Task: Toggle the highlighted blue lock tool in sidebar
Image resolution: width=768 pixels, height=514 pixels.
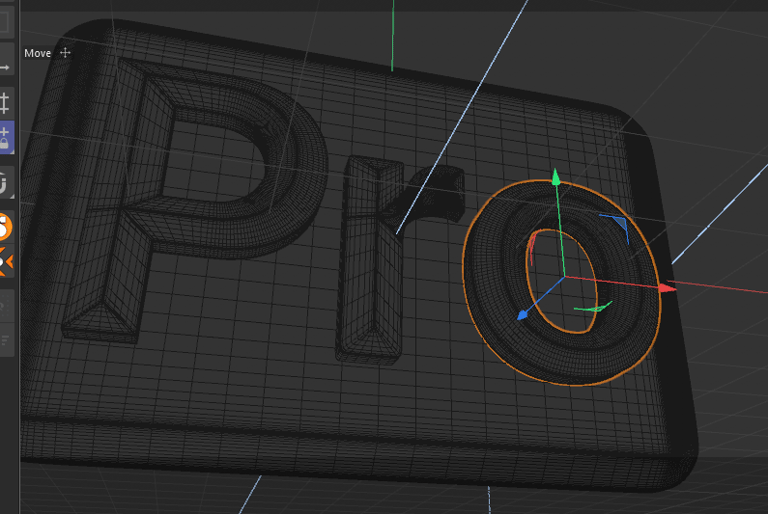Action: (6, 138)
